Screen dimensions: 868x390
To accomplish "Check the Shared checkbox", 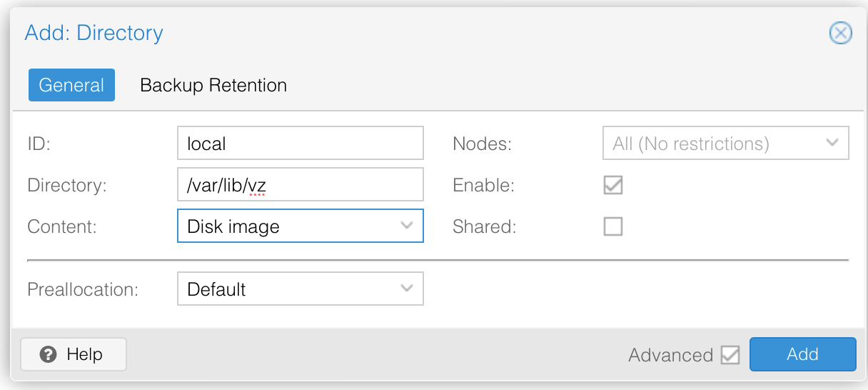I will 613,226.
